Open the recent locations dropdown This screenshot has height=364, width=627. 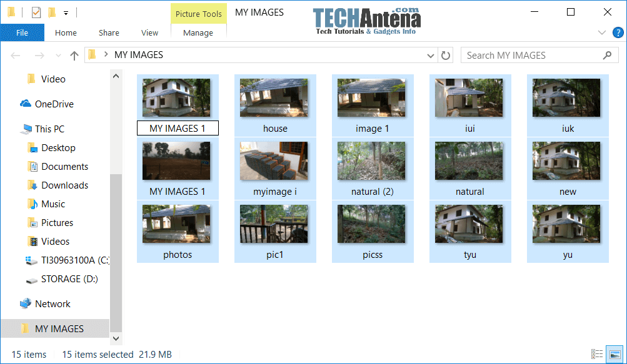58,55
